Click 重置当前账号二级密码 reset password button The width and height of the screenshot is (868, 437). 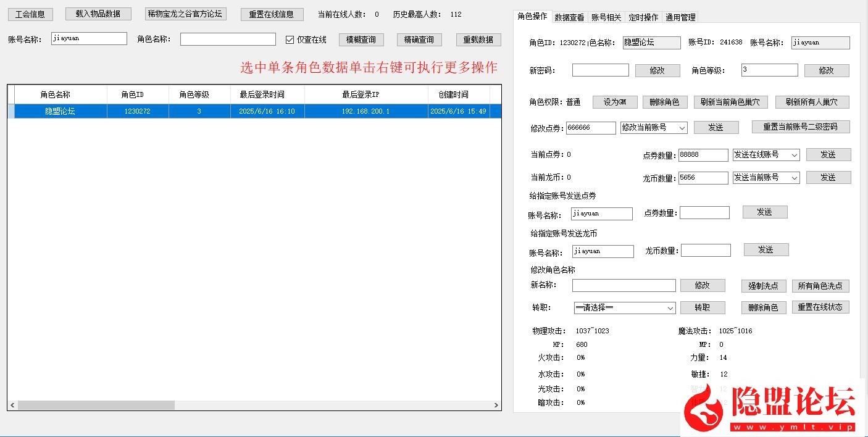(x=800, y=127)
